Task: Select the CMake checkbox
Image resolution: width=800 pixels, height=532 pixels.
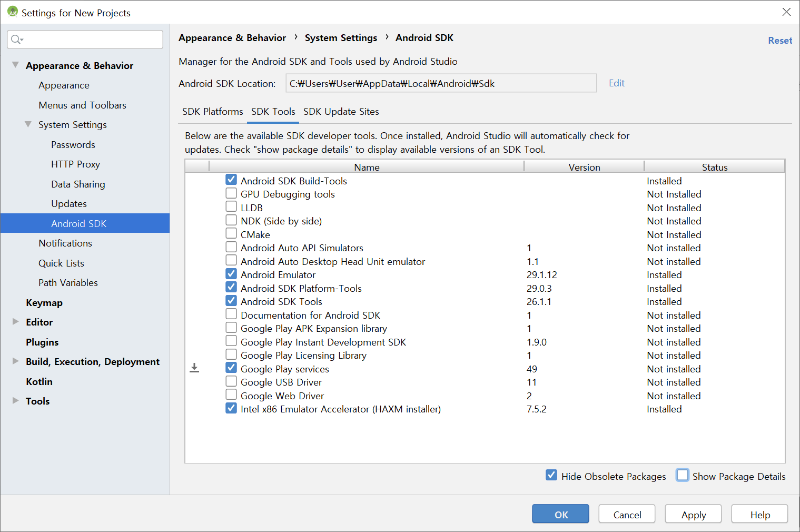Action: tap(231, 233)
